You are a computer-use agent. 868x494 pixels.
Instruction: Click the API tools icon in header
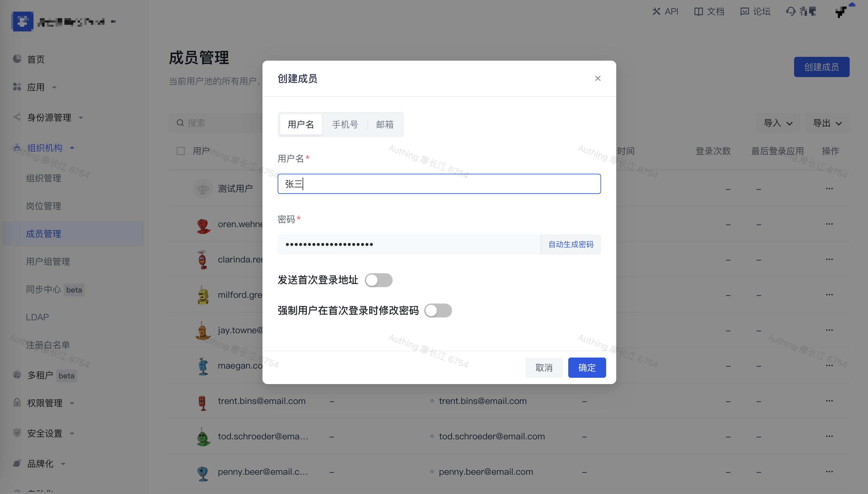[x=656, y=12]
